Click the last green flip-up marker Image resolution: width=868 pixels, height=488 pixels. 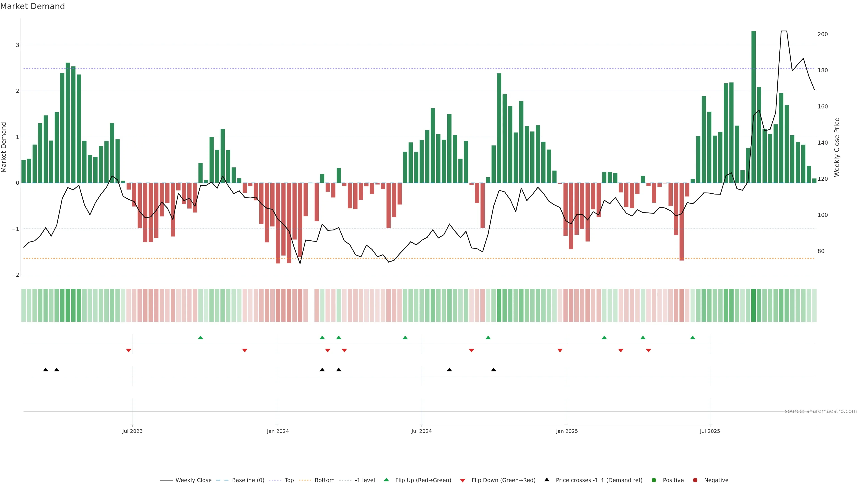[693, 338]
